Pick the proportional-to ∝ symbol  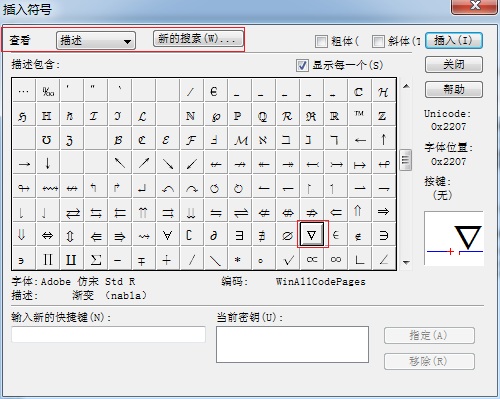[312, 259]
